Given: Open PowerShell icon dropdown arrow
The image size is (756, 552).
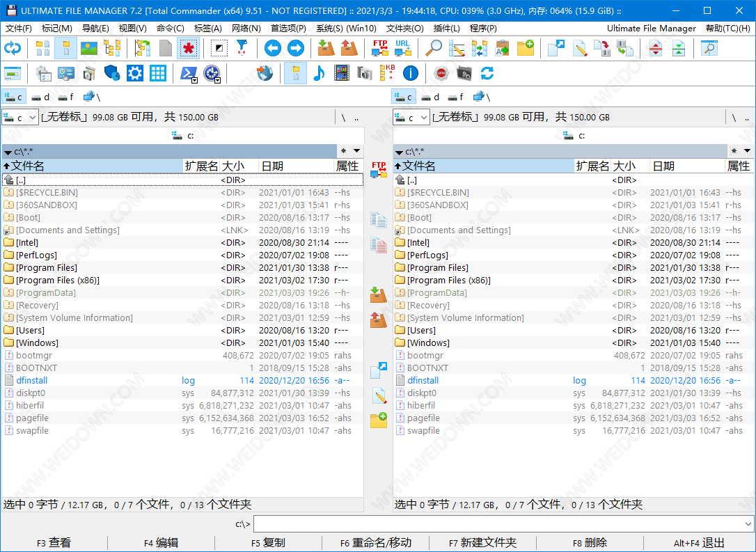Looking at the screenshot, I should (195, 81).
